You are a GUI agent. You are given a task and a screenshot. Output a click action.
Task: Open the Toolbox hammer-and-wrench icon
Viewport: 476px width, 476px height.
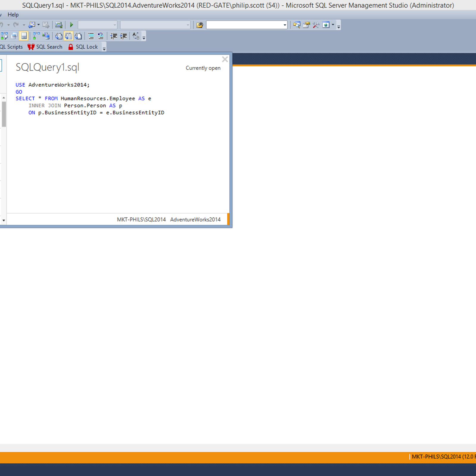316,25
